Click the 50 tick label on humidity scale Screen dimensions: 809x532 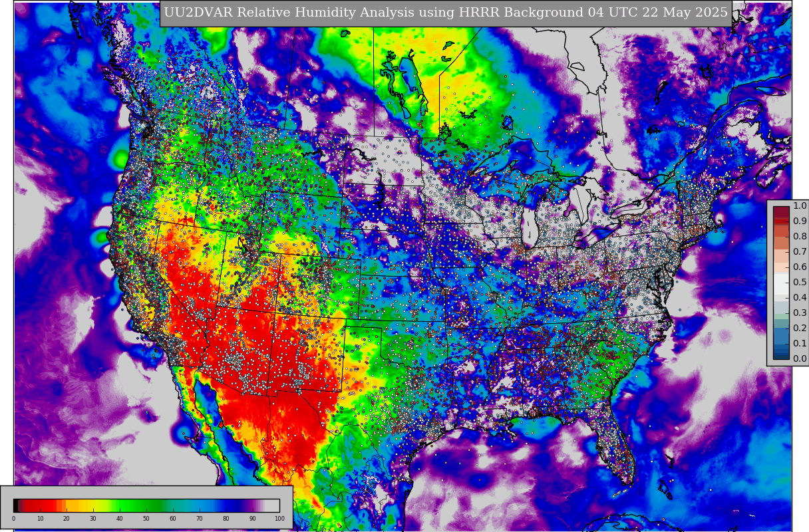pos(146,519)
